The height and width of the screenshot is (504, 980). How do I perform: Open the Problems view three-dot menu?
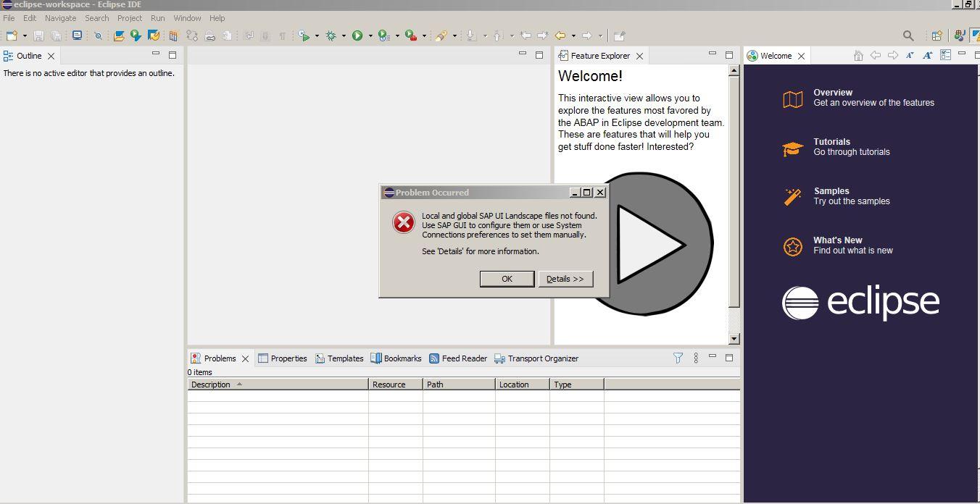tap(696, 358)
